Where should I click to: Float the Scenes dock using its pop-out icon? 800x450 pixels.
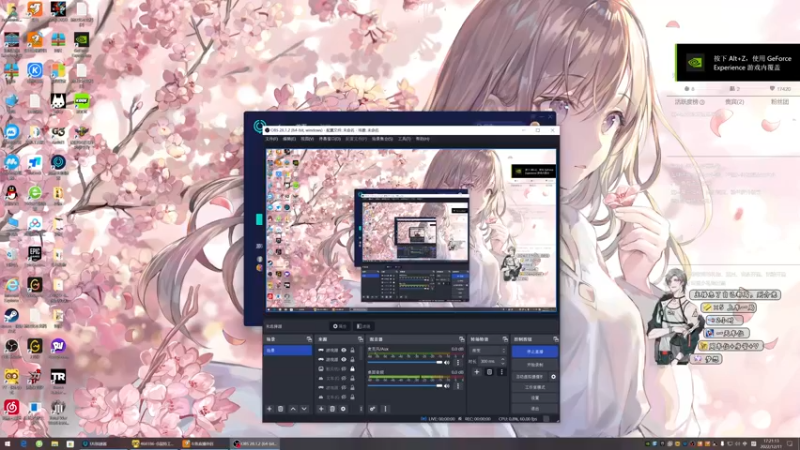coord(309,339)
